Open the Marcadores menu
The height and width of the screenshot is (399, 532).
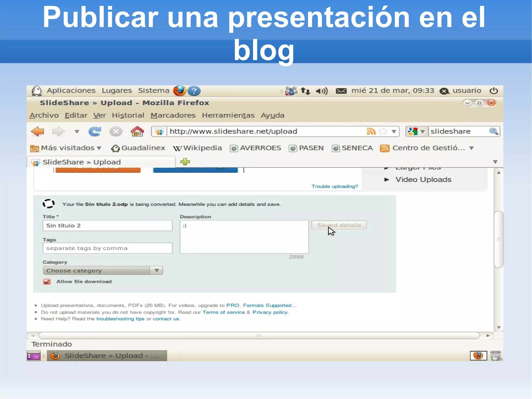click(173, 115)
